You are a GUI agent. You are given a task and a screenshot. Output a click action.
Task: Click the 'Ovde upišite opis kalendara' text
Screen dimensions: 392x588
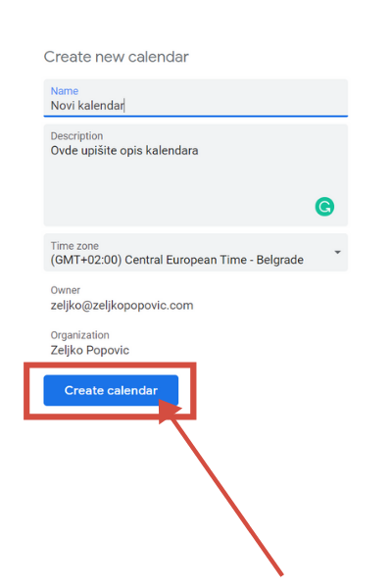pyautogui.click(x=124, y=151)
